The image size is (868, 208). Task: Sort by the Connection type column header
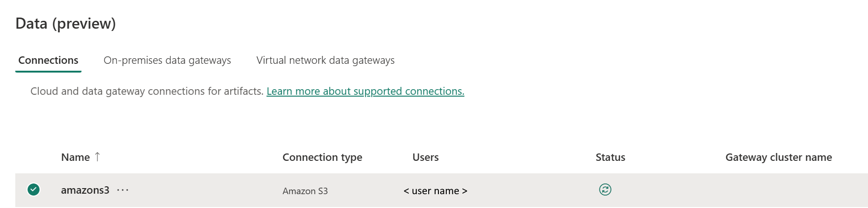point(322,157)
